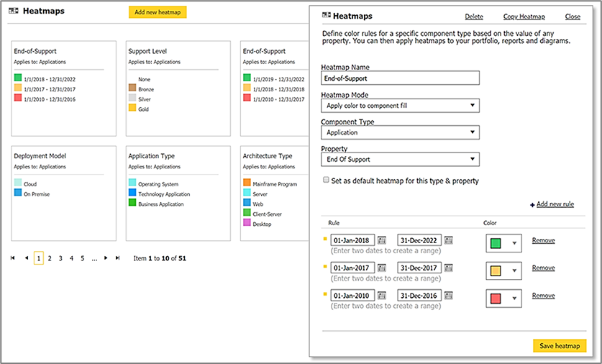Screen dimensions: 602x364
Task: Open green color picker for first rule
Action: (x=503, y=244)
